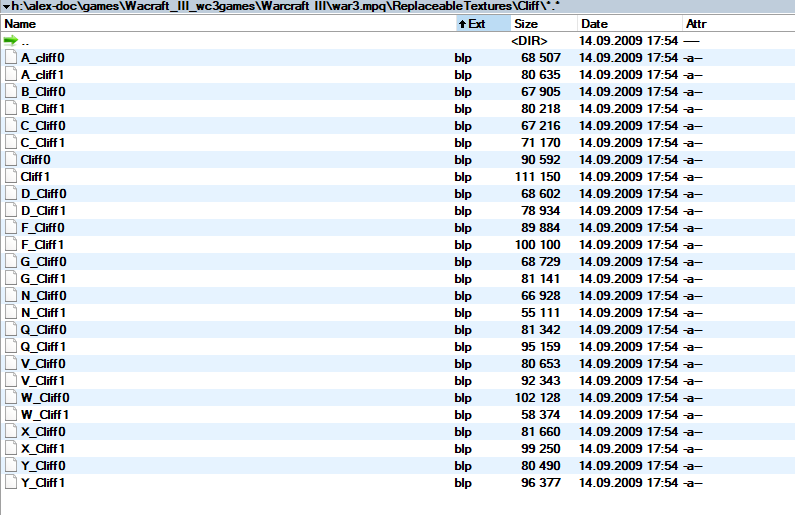Screen dimensions: 795x515
Task: Click the file icon of V_Cliff1
Action: (11, 380)
